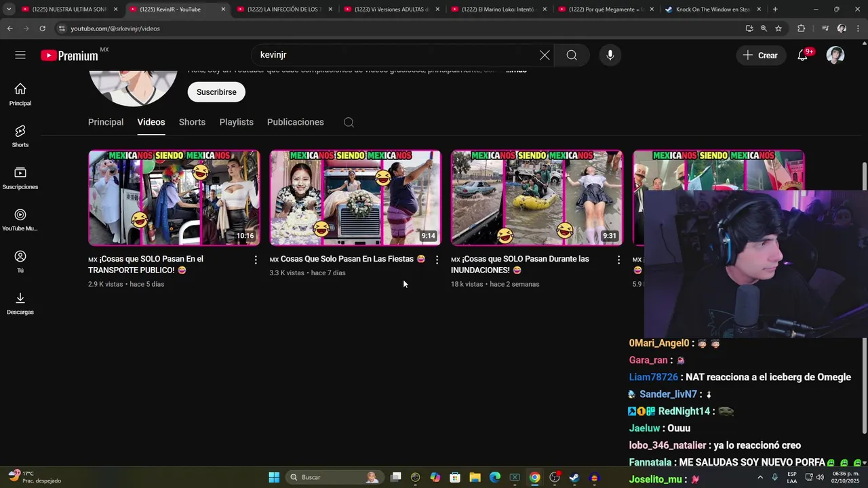Click the page vertical scrollbar
868x488 pixels.
pos(864,298)
